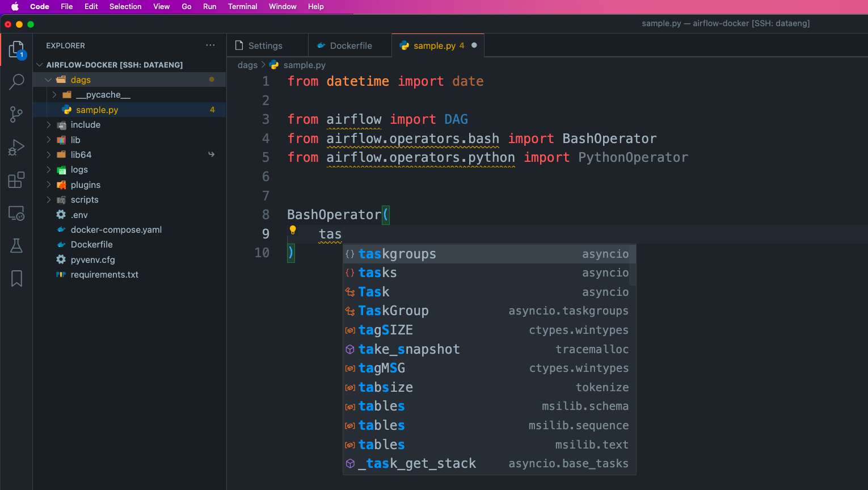
Task: Open the Remote Explorer view
Action: click(16, 213)
